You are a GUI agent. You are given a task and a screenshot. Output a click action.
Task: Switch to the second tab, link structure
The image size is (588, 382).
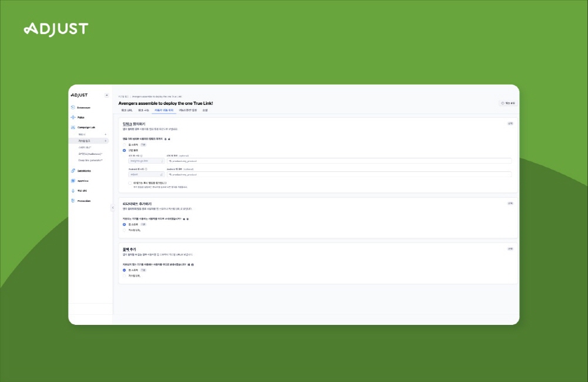pos(143,110)
